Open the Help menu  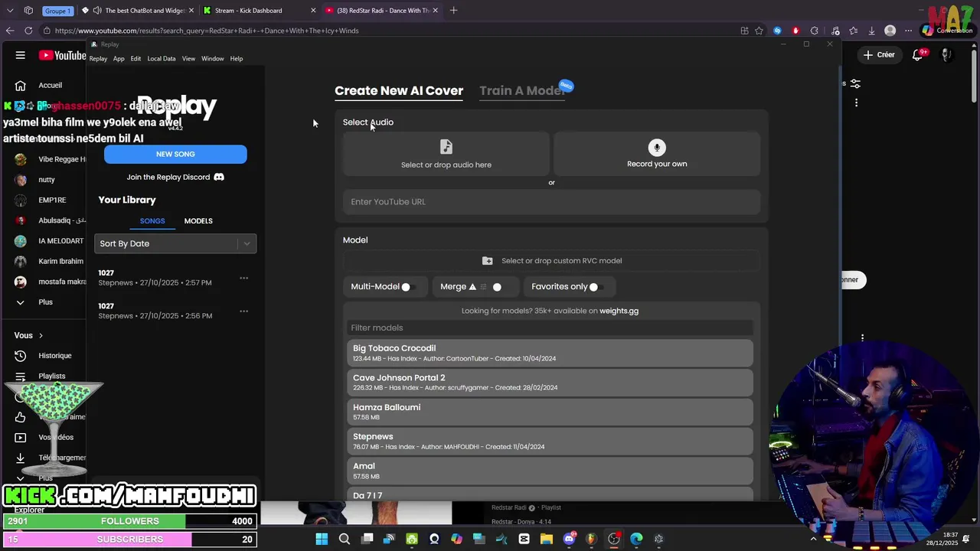(237, 59)
